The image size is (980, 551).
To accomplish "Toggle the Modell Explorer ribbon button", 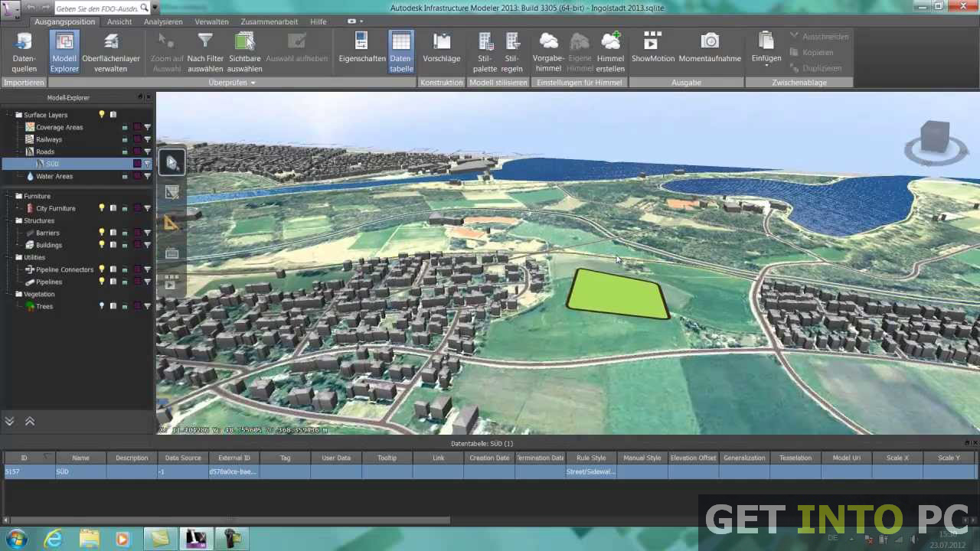I will coord(64,52).
